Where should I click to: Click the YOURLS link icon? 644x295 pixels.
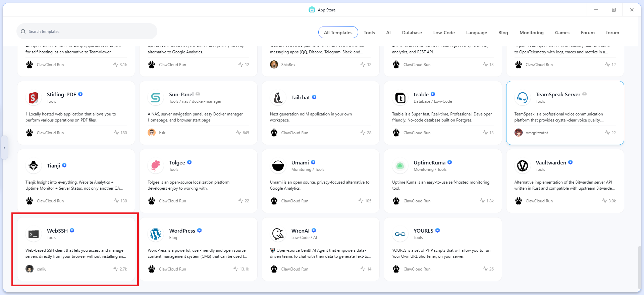400,234
